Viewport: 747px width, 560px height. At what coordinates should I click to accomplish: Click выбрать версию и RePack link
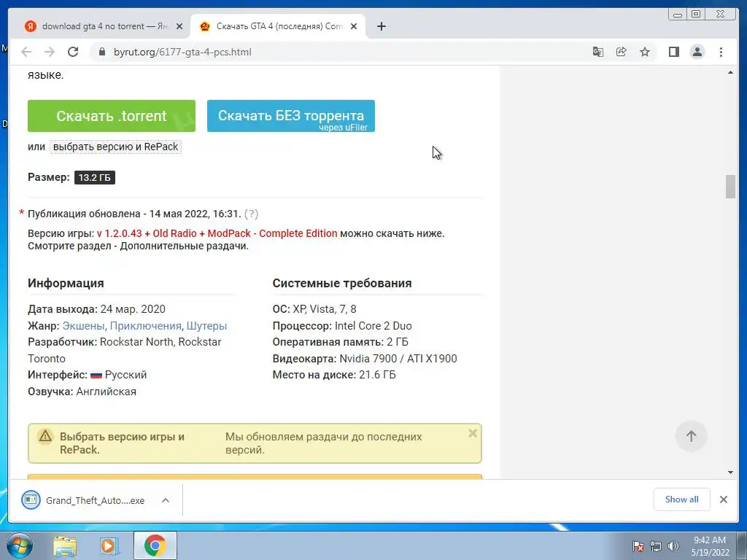(115, 147)
